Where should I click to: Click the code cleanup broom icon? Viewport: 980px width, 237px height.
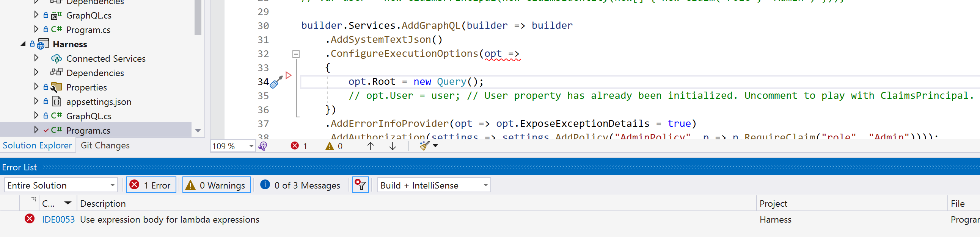(x=424, y=146)
